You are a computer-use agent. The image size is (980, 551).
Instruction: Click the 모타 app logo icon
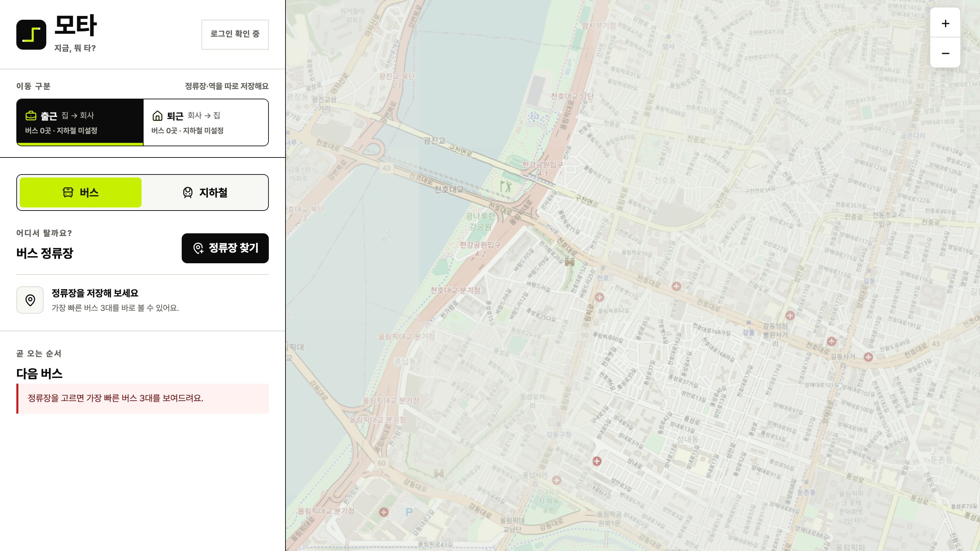click(x=31, y=35)
